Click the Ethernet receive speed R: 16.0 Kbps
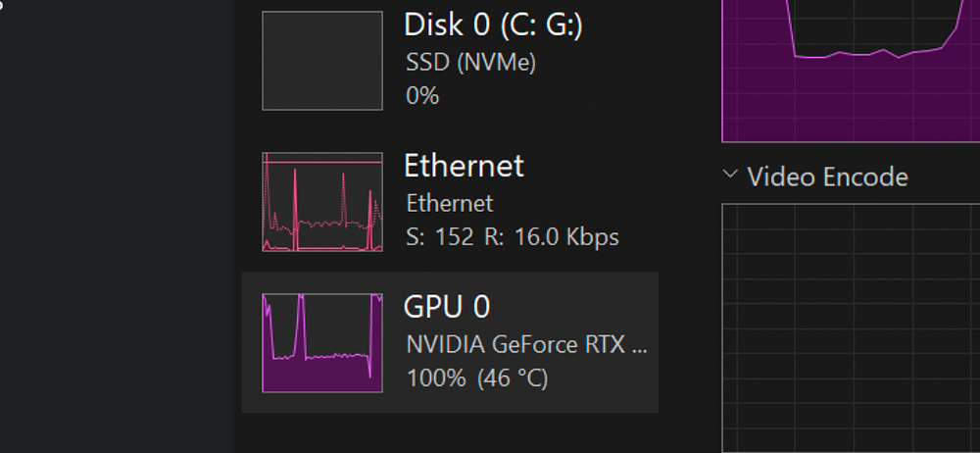This screenshot has height=453, width=980. click(x=552, y=237)
